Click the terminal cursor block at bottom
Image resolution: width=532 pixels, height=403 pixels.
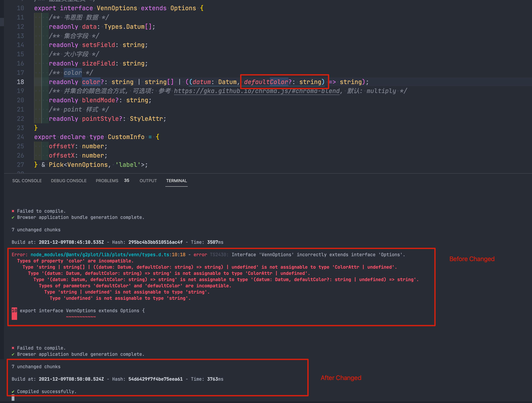pos(13,398)
